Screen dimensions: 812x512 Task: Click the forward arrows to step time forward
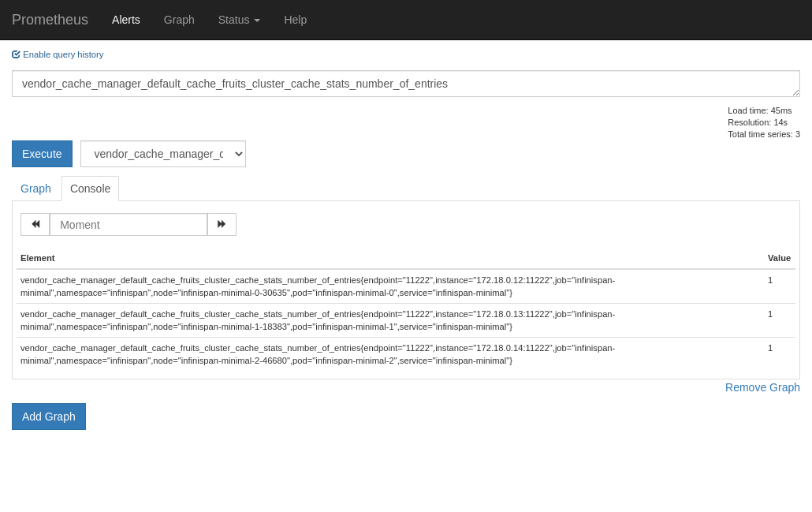222,224
